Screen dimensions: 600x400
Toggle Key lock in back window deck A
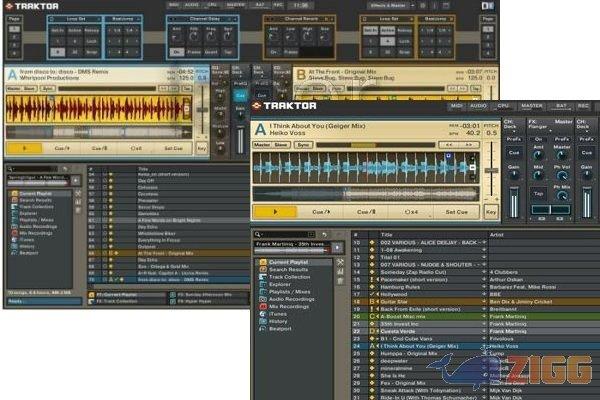point(202,148)
